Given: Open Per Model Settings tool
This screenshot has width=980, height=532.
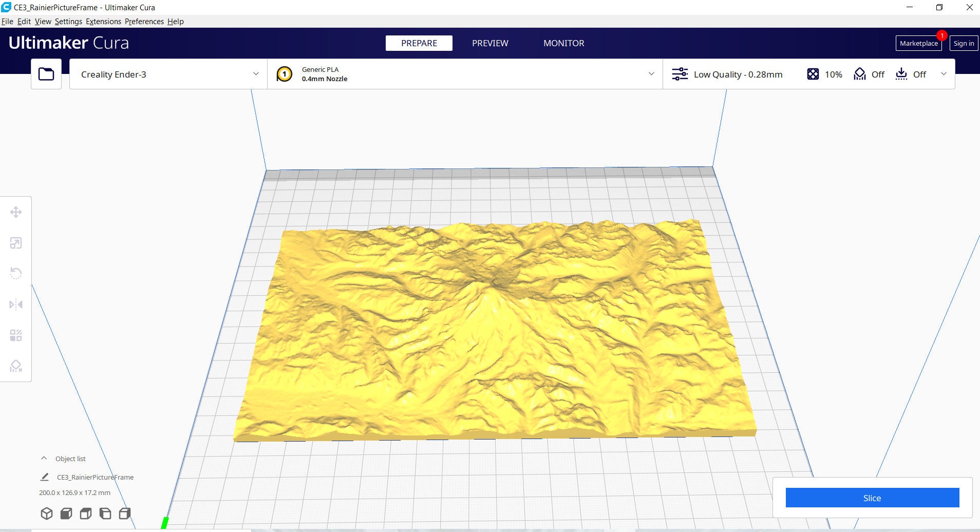Looking at the screenshot, I should (x=16, y=335).
